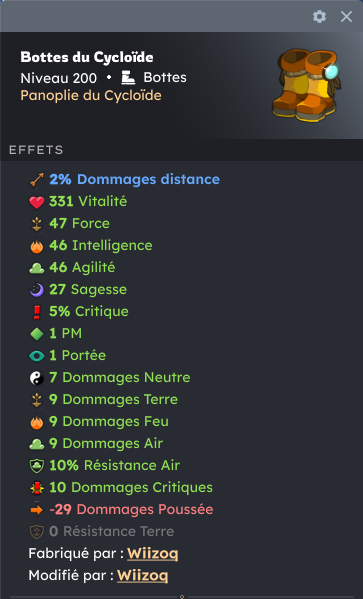Image resolution: width=363 pixels, height=599 pixels.
Task: Click the Agilité cloud icon
Action: [37, 268]
